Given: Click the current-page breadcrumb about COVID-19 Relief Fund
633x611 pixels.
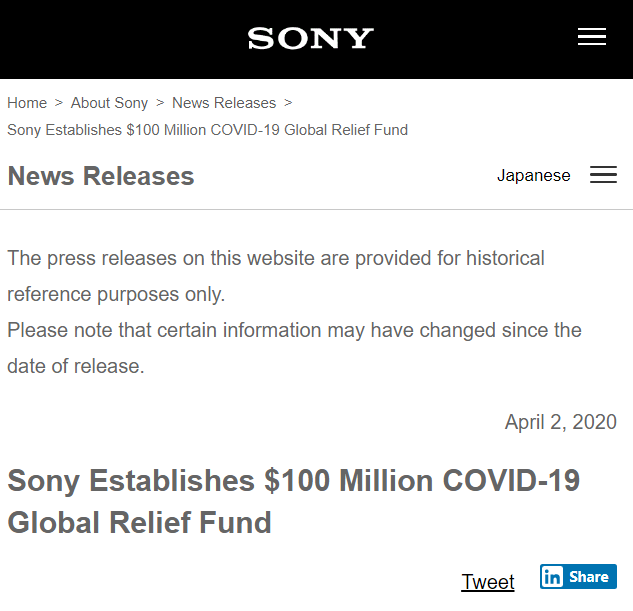Looking at the screenshot, I should tap(207, 130).
